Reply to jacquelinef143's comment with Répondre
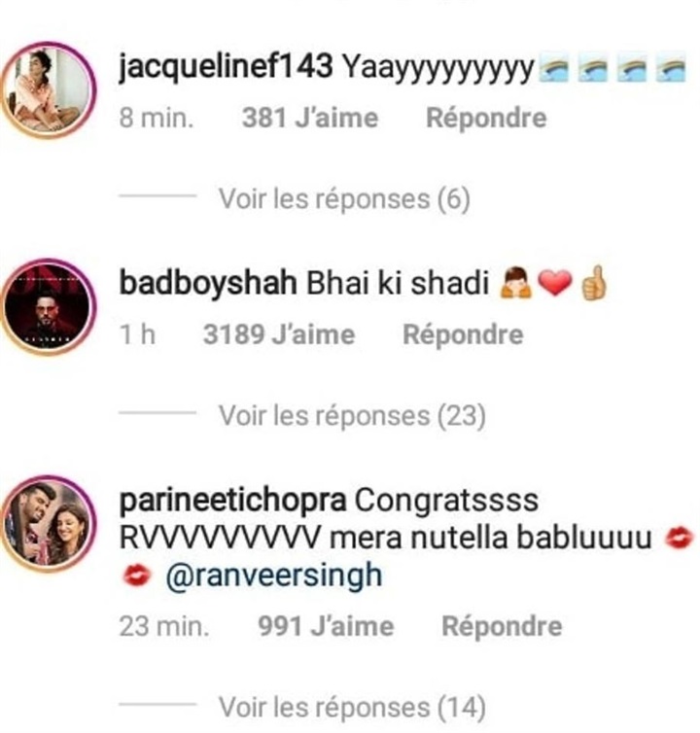 click(x=486, y=118)
